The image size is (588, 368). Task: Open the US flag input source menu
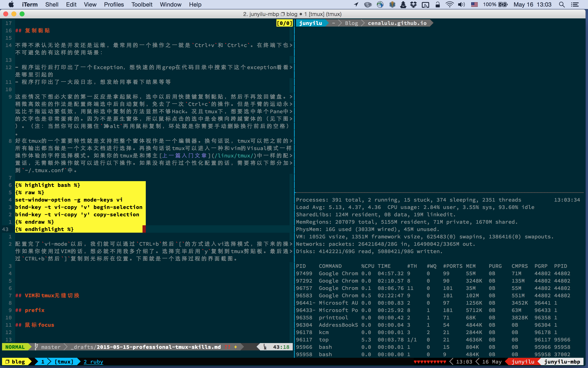tap(474, 4)
